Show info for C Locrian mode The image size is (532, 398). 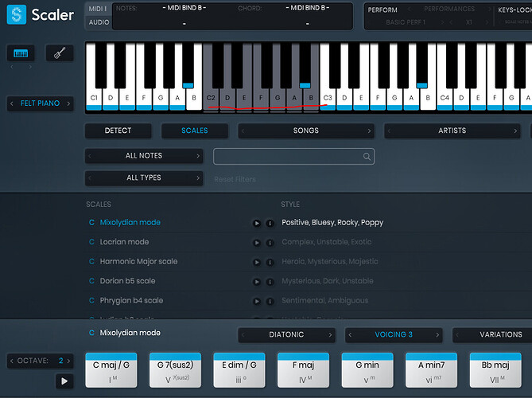tap(270, 243)
